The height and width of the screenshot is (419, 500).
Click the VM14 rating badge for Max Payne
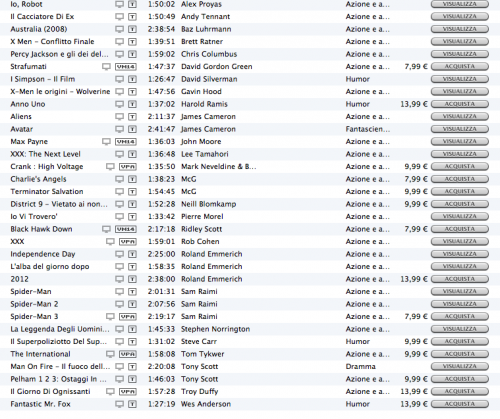point(126,142)
